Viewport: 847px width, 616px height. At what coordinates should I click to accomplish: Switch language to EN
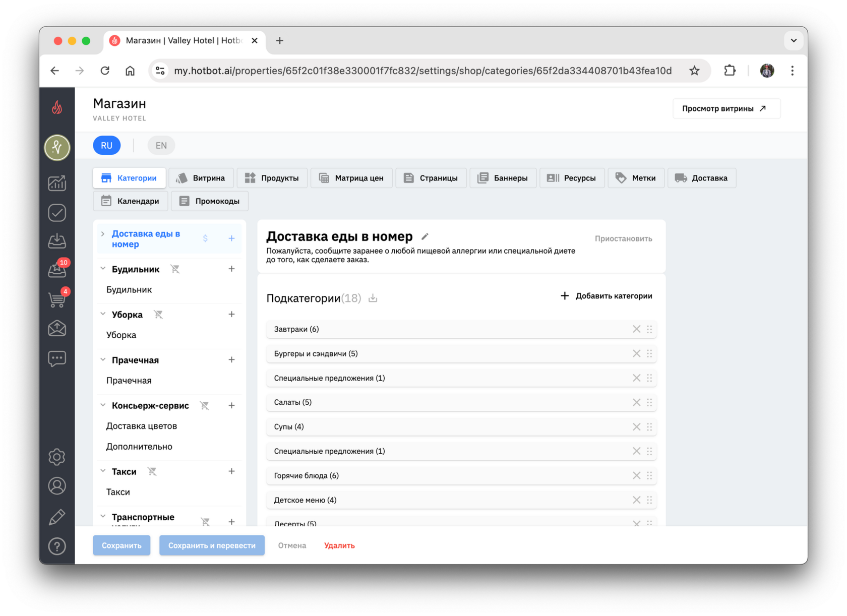click(161, 146)
